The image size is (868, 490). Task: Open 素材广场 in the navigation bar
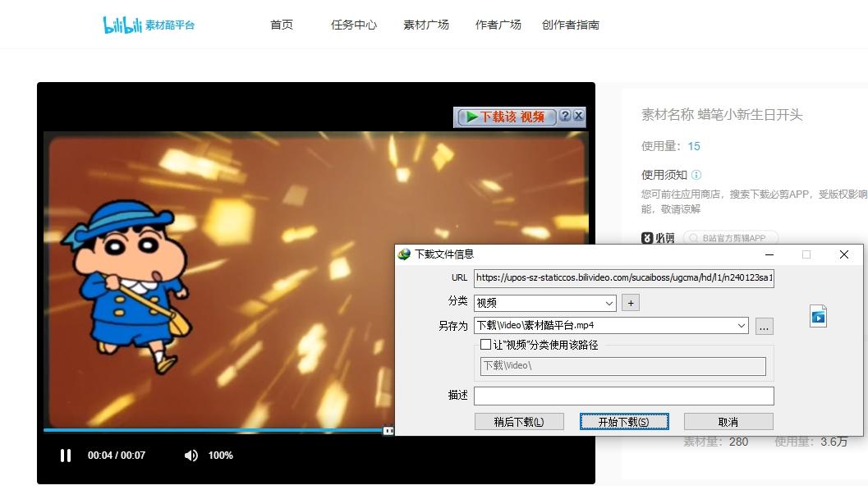click(425, 25)
